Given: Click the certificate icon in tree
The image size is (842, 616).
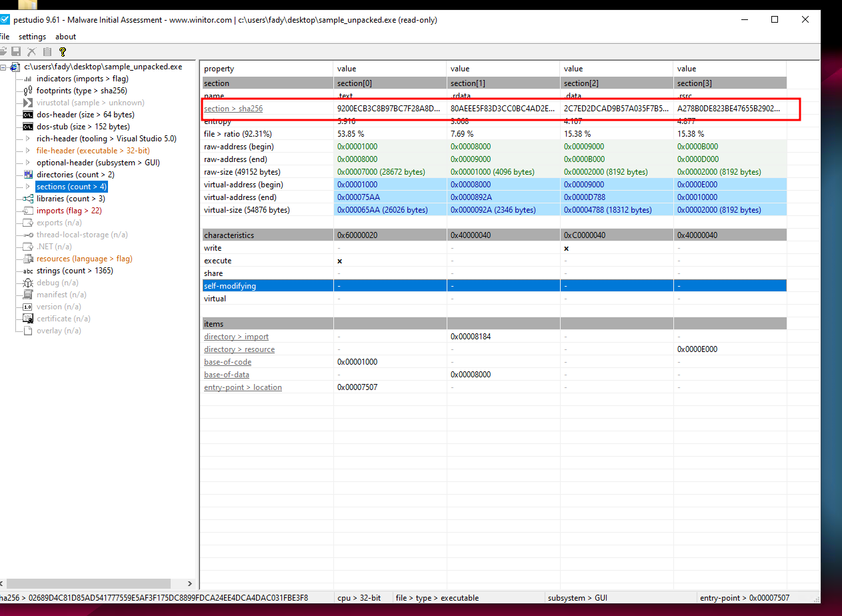Looking at the screenshot, I should [x=28, y=319].
